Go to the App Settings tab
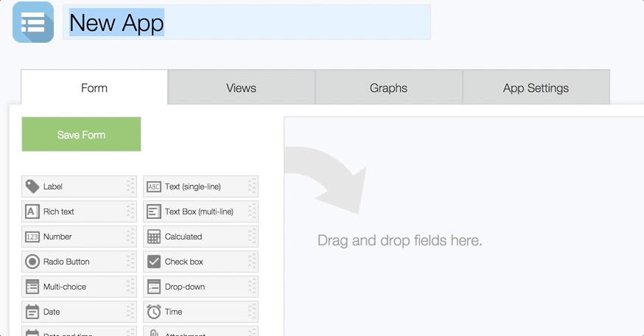This screenshot has width=644, height=336. pos(536,88)
